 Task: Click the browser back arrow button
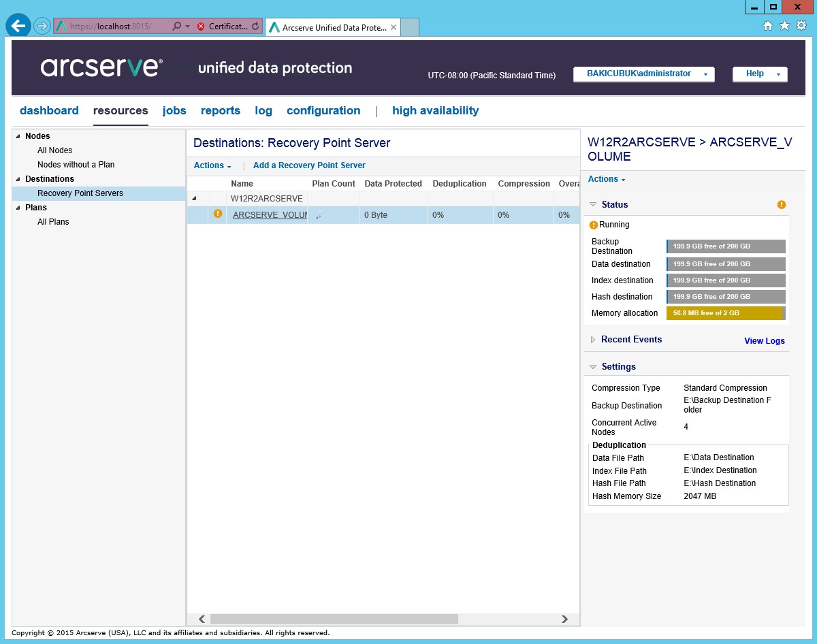click(18, 26)
